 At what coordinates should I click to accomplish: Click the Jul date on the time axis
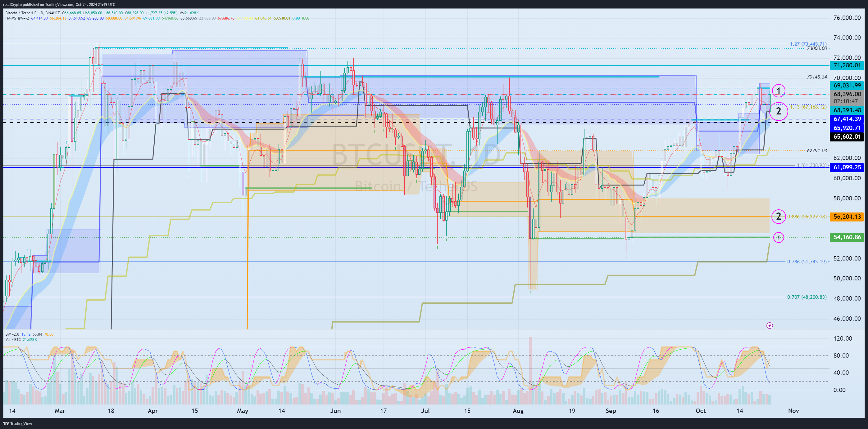click(x=425, y=411)
